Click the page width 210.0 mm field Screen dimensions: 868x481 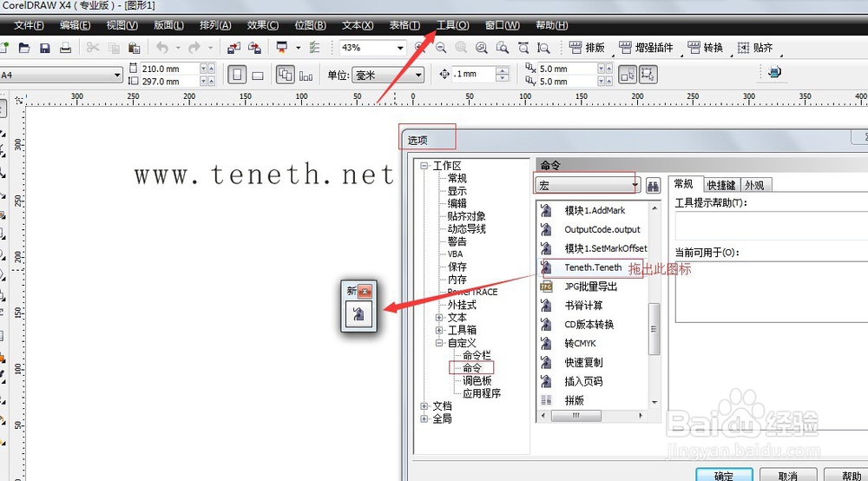point(168,69)
